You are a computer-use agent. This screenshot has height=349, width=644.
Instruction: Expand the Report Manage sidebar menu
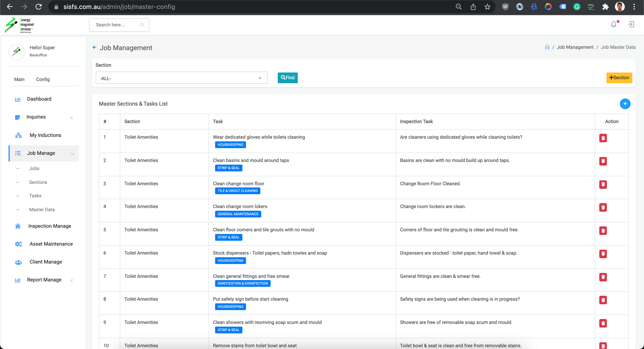click(x=44, y=280)
